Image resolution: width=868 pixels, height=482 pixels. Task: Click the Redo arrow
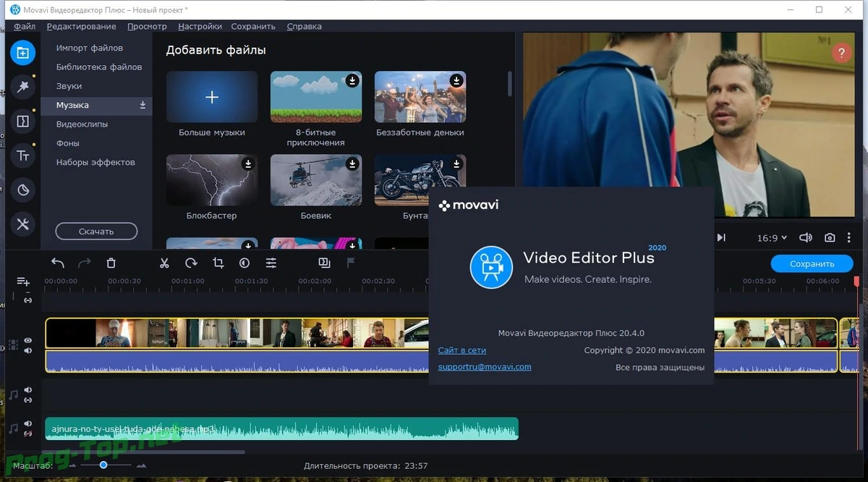coord(85,263)
